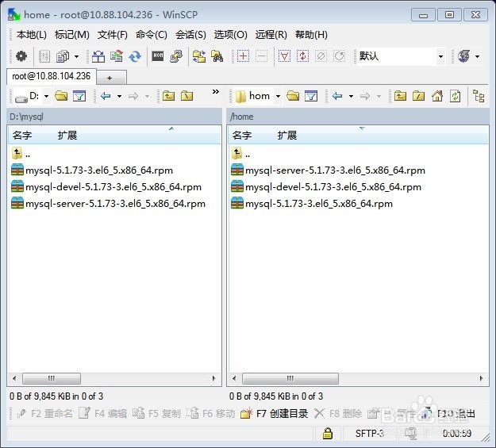The image size is (496, 448).
Task: Go to local parent directory icon
Action: [x=168, y=95]
